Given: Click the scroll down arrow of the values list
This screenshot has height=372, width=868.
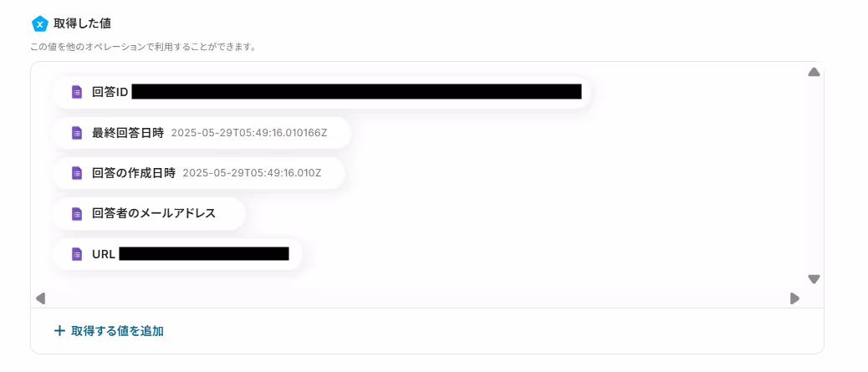Looking at the screenshot, I should tap(814, 279).
